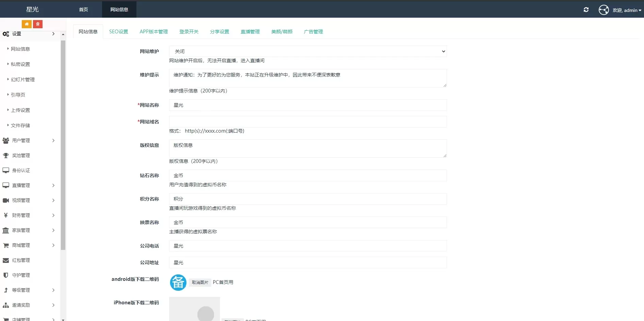This screenshot has height=321, width=644.
Task: Open 守护管理 shield menu item
Action: [21, 275]
